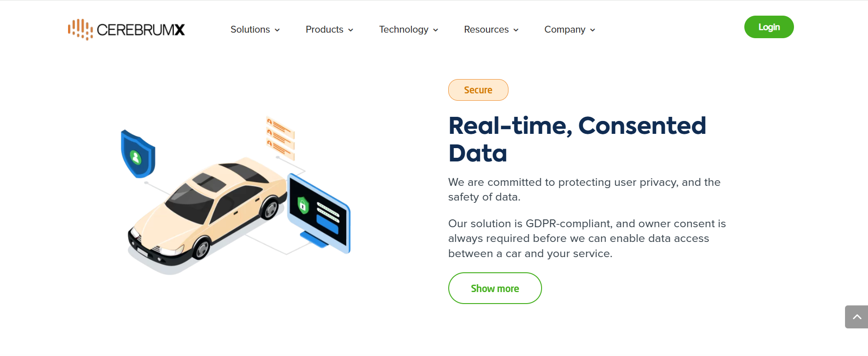Click the scroll-to-top arrow button
Image resolution: width=868 pixels, height=356 pixels.
click(x=857, y=317)
